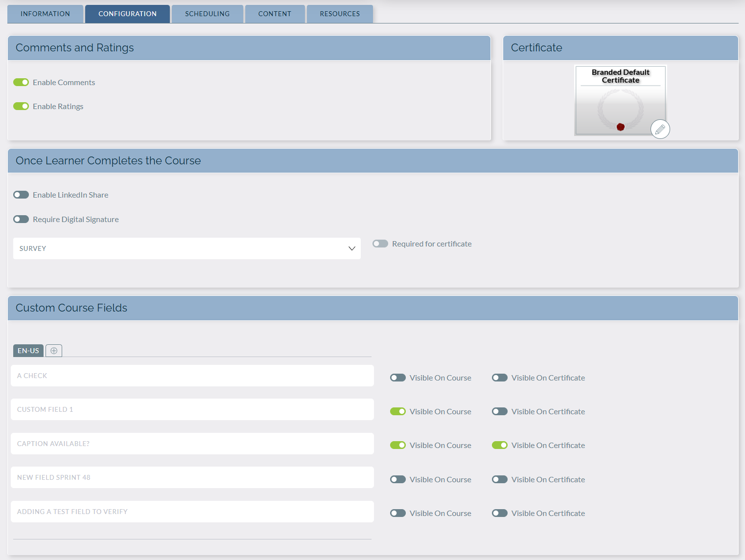This screenshot has height=560, width=745.
Task: Turn off Visible On Course for Custom Field 1
Action: click(x=397, y=411)
